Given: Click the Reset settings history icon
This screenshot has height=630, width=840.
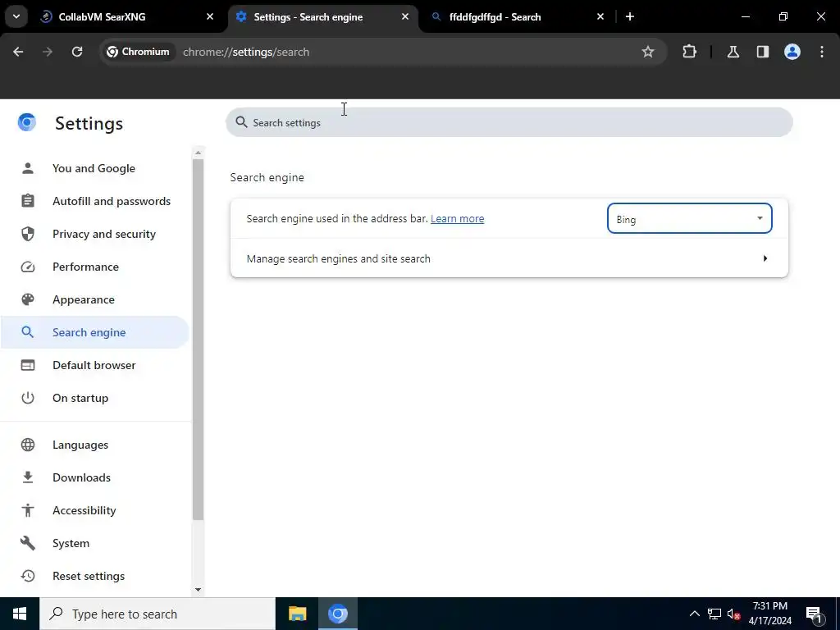Looking at the screenshot, I should click(28, 576).
